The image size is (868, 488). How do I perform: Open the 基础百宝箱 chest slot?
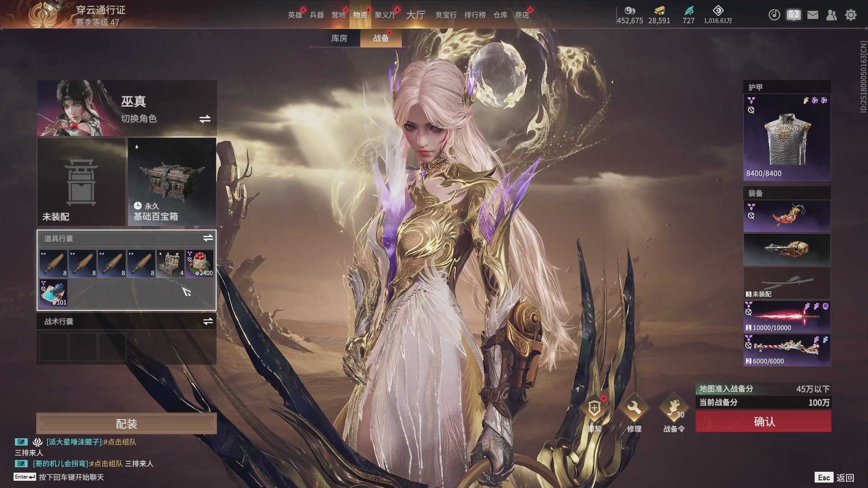coord(172,182)
